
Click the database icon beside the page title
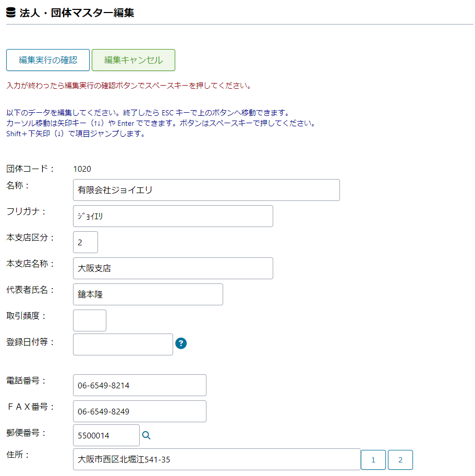[11, 13]
